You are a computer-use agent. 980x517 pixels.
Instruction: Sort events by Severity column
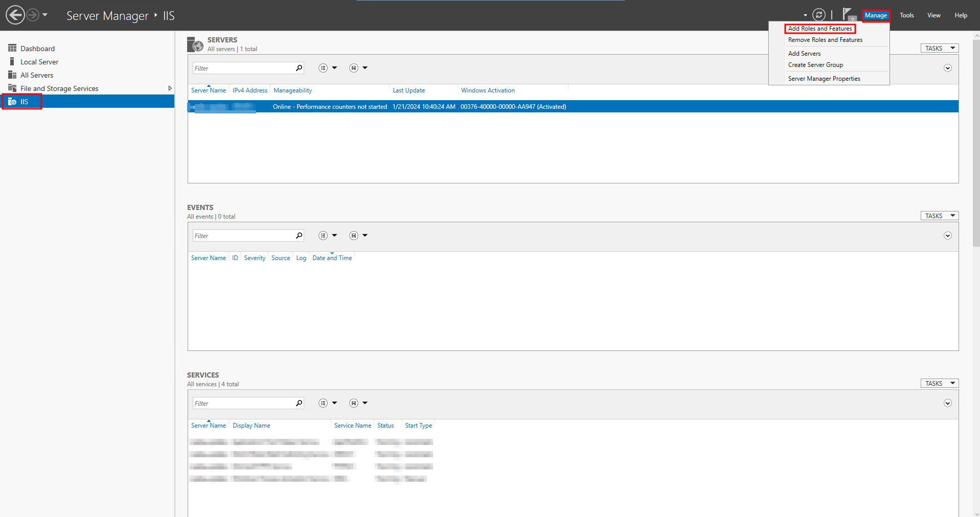pyautogui.click(x=255, y=258)
